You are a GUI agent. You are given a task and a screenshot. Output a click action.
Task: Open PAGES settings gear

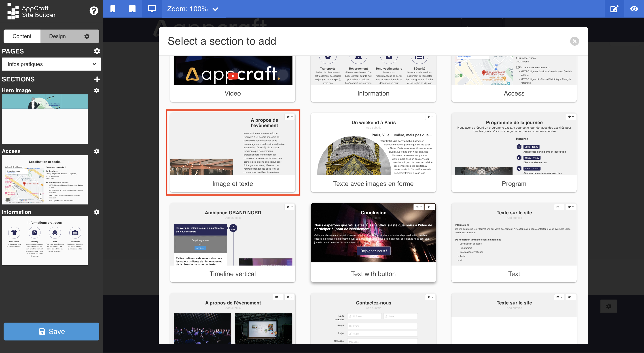tap(97, 51)
